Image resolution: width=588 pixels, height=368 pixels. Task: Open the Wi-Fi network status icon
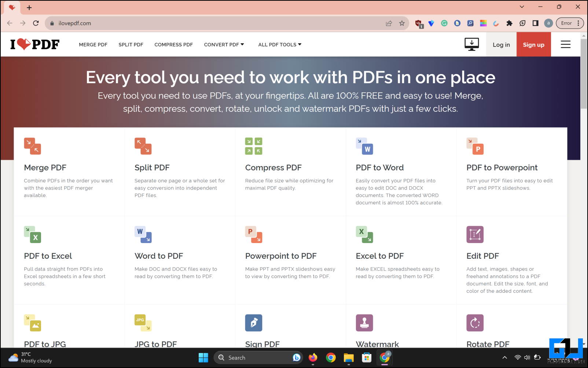click(518, 358)
